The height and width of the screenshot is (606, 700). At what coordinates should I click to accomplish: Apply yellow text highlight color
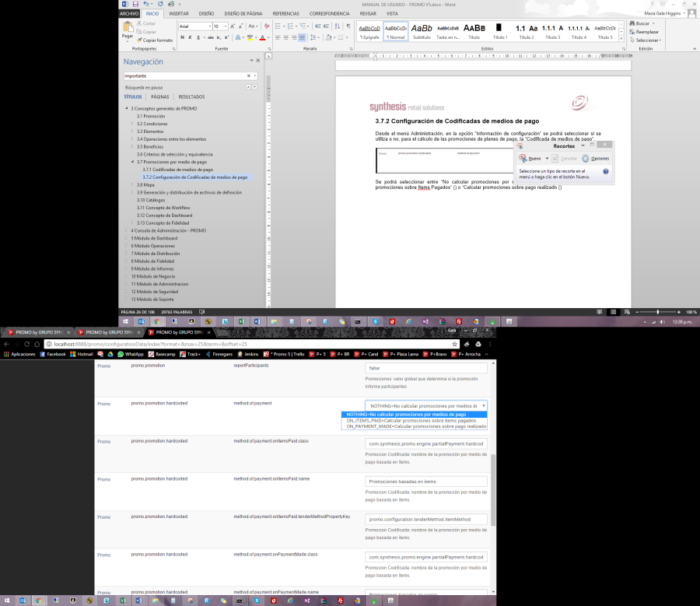coord(250,37)
